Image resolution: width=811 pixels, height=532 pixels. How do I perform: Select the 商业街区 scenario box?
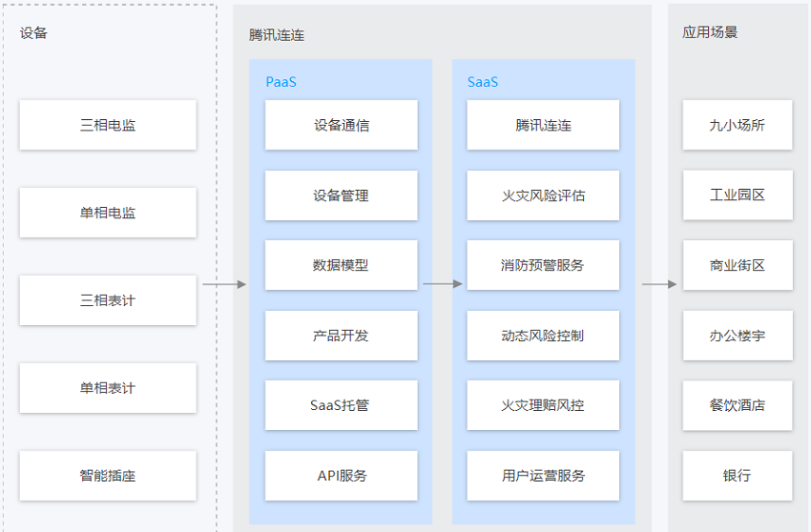(x=738, y=265)
